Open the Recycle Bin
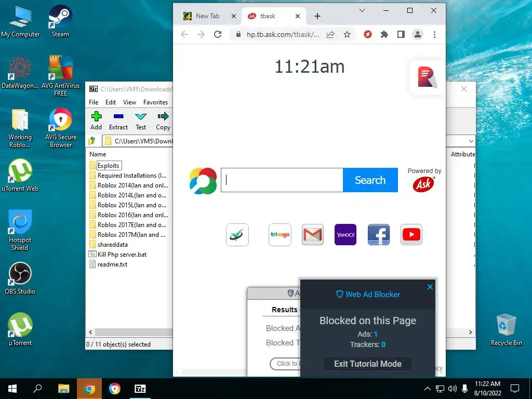The height and width of the screenshot is (399, 532). coord(506,329)
